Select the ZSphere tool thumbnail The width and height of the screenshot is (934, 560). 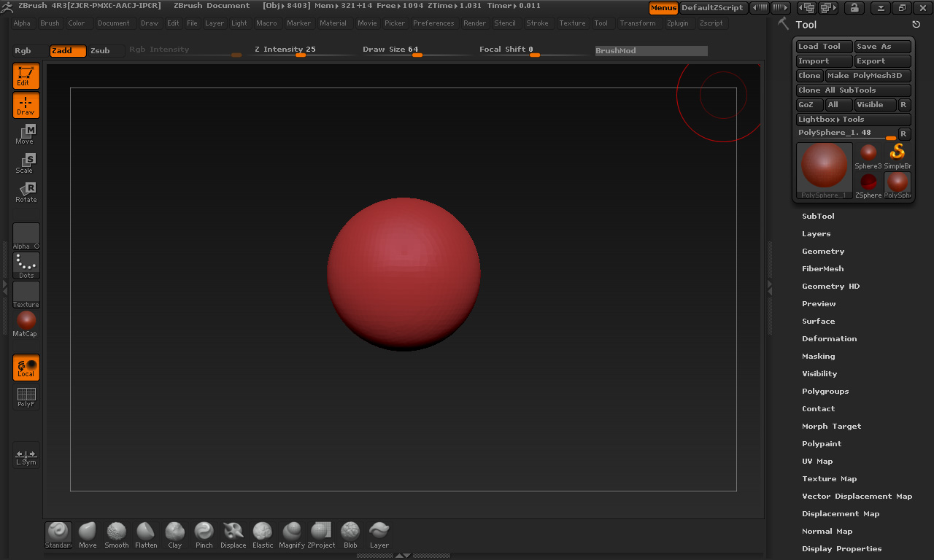click(868, 185)
